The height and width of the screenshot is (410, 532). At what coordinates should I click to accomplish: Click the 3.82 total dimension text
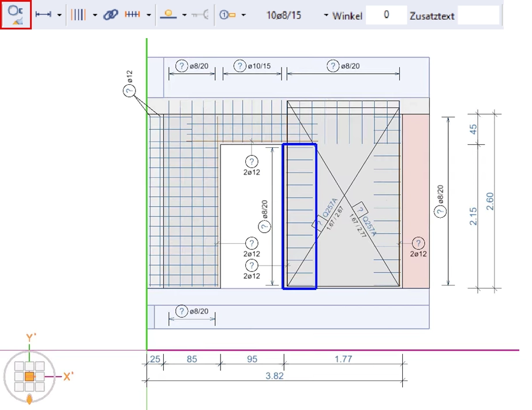[275, 375]
